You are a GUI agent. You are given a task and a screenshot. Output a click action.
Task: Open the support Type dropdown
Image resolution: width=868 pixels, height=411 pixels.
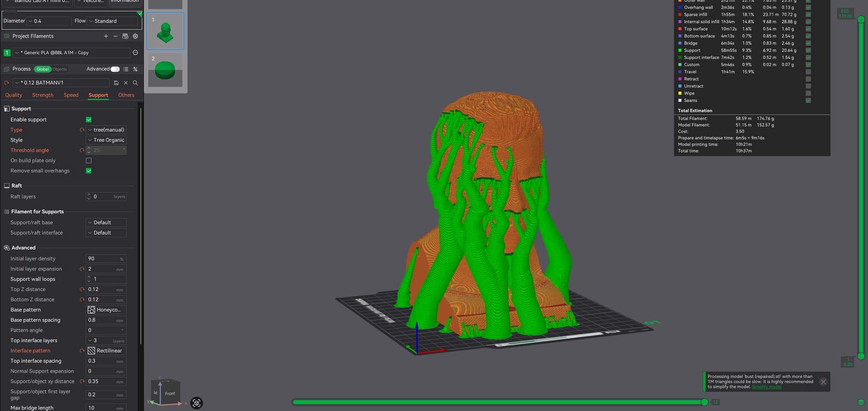click(106, 130)
